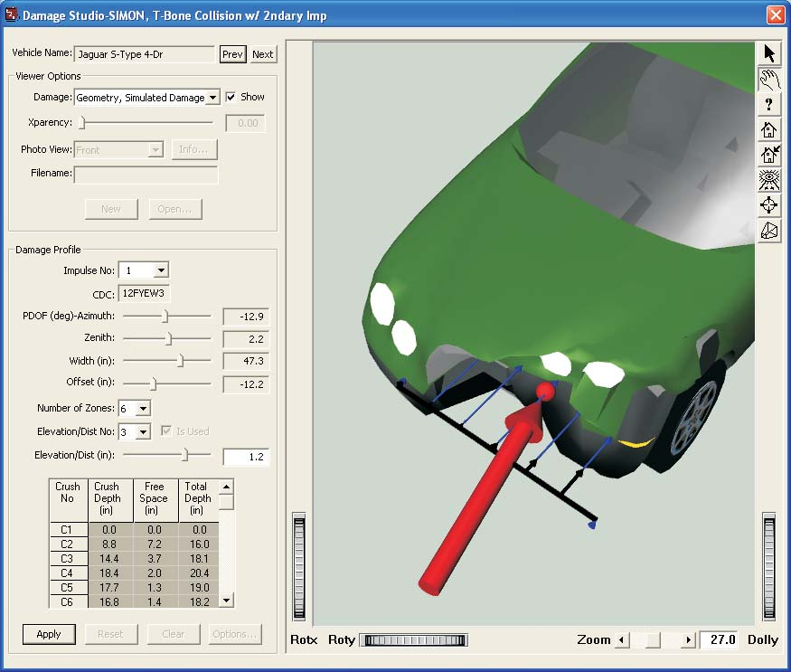Activate the hand pan tool
Screen dimensions: 791x672
pyautogui.click(x=768, y=80)
